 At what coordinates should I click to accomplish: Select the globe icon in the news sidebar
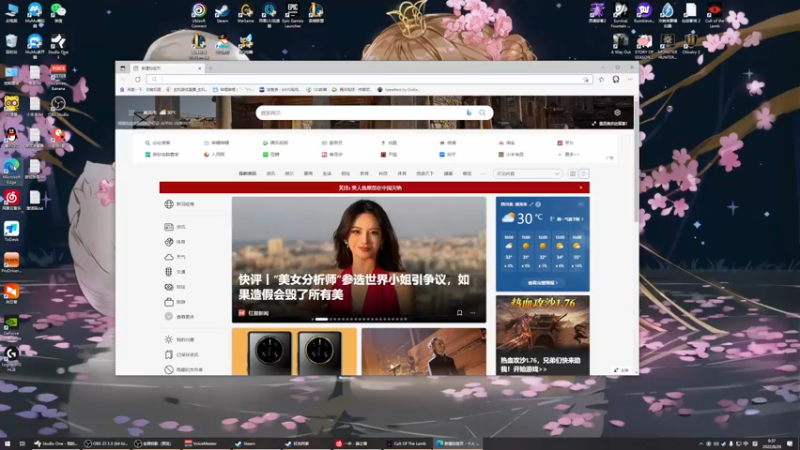pos(169,204)
